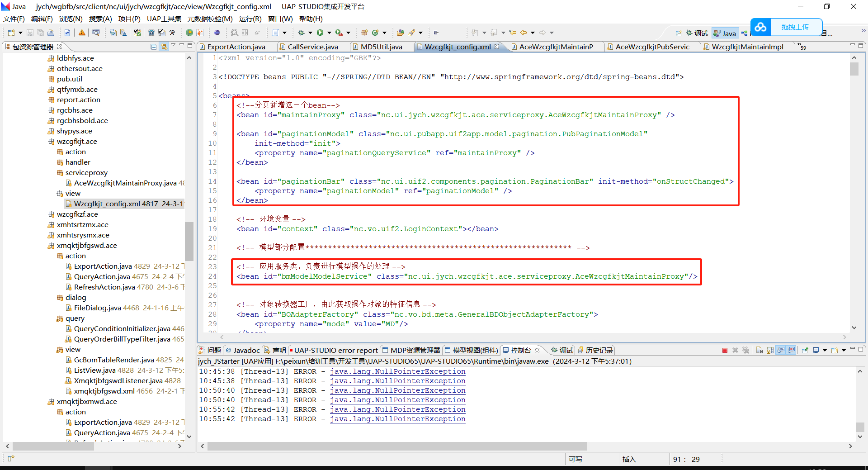Click the 拖拽上传 upload button
Viewport: 868px width, 470px height.
pyautogui.click(x=795, y=27)
